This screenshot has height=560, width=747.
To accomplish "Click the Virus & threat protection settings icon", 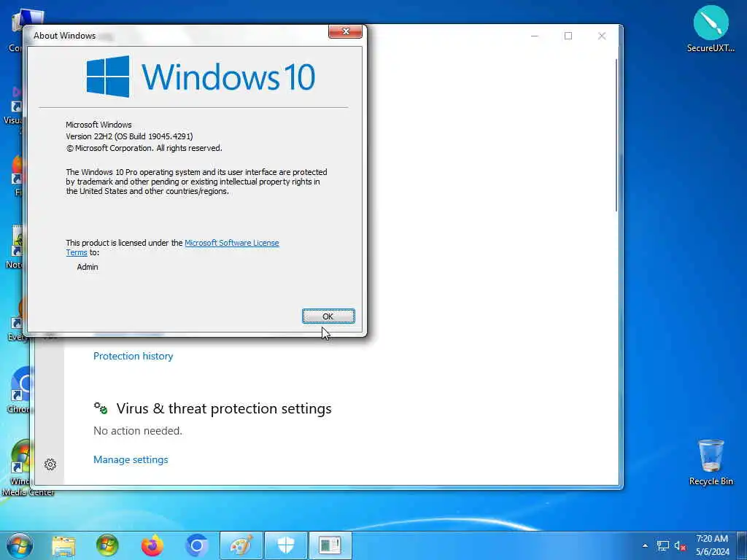I will tap(101, 408).
